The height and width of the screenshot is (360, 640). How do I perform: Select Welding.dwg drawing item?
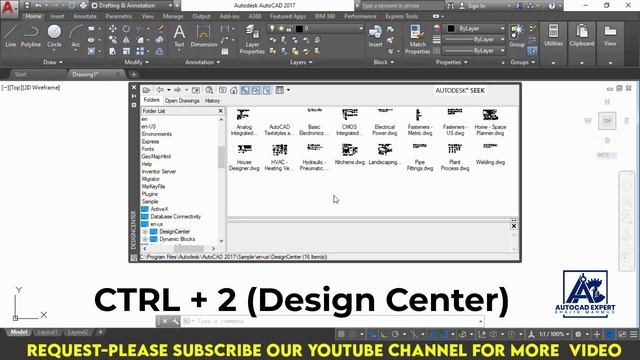pyautogui.click(x=490, y=154)
